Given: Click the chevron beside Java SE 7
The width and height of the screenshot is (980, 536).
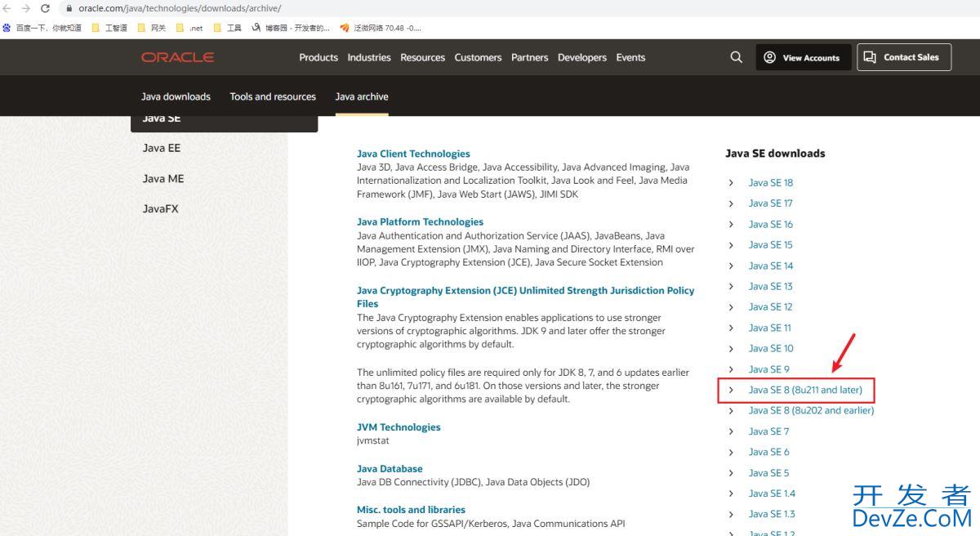Looking at the screenshot, I should [x=731, y=431].
